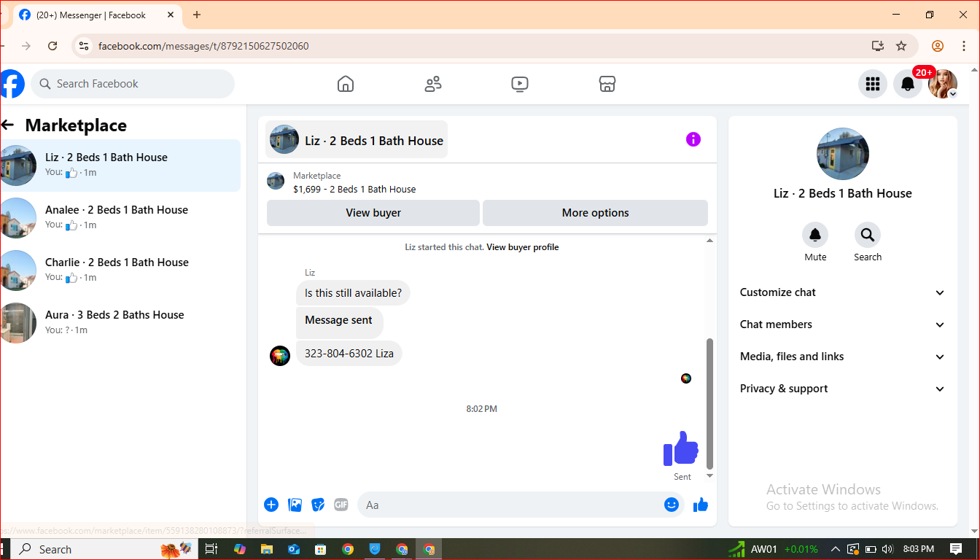Screen dimensions: 980x560
Task: Open the View buyer profile link
Action: 523,247
